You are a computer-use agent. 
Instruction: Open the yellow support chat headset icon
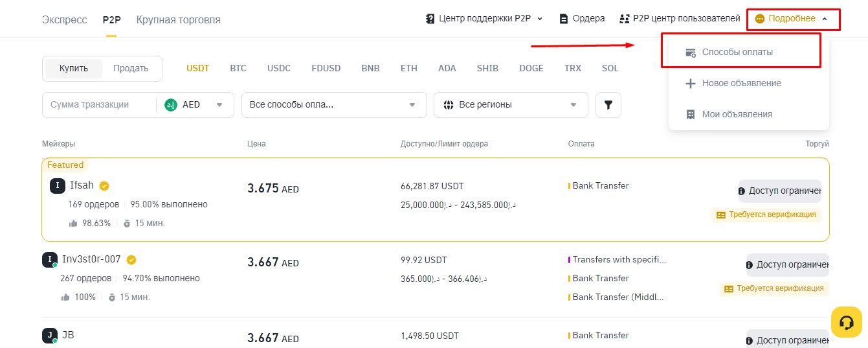(x=846, y=321)
